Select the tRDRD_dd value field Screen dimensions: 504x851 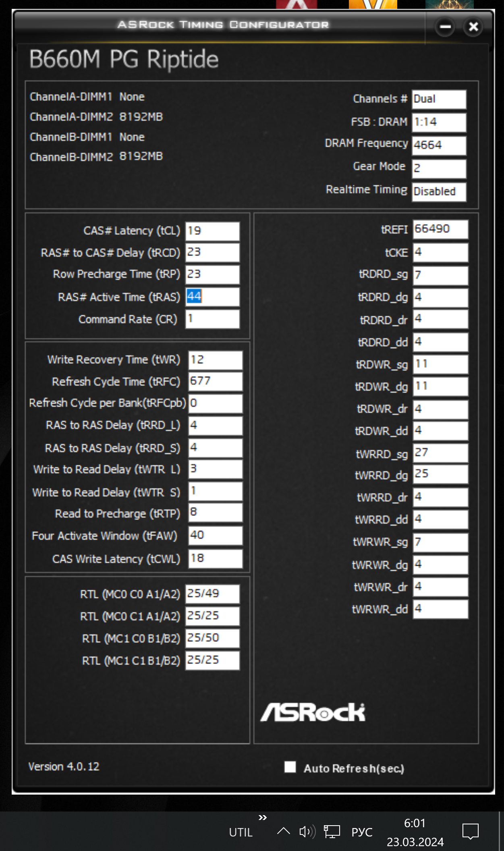point(440,342)
